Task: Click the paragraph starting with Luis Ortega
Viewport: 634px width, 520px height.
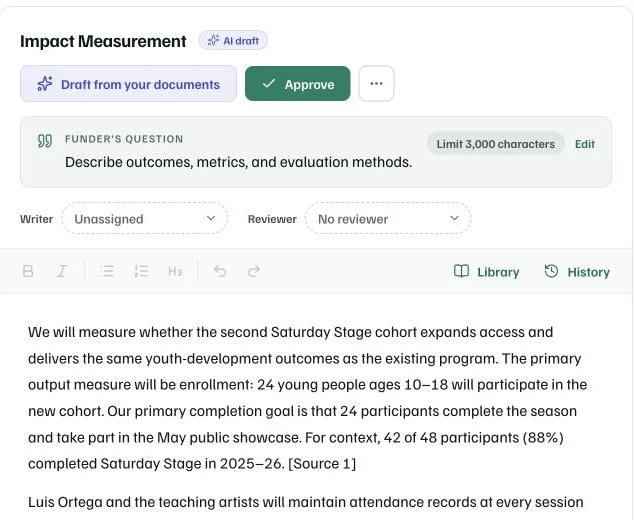Action: tap(306, 502)
